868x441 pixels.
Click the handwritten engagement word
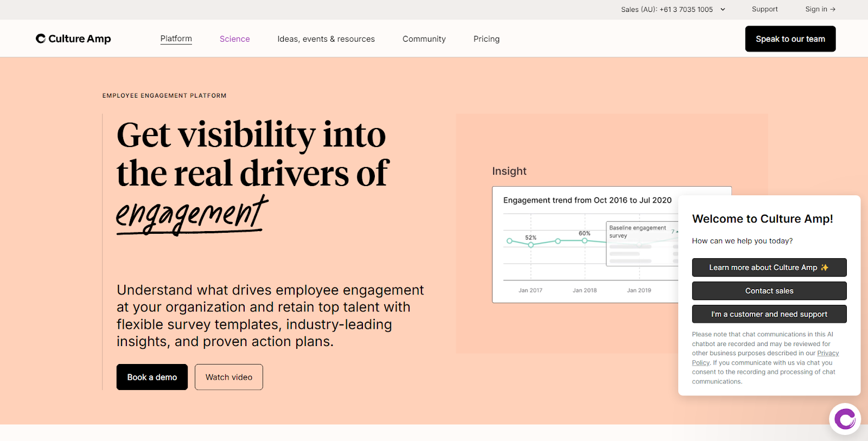(192, 215)
